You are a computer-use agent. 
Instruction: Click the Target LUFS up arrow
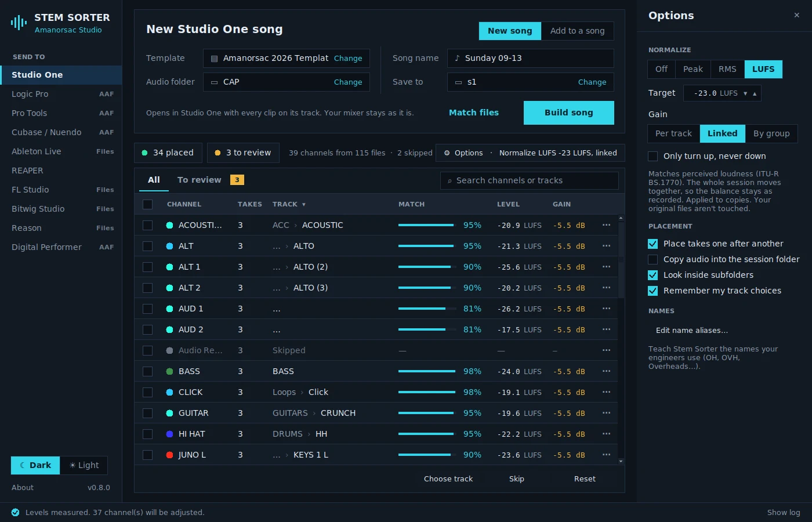(755, 93)
